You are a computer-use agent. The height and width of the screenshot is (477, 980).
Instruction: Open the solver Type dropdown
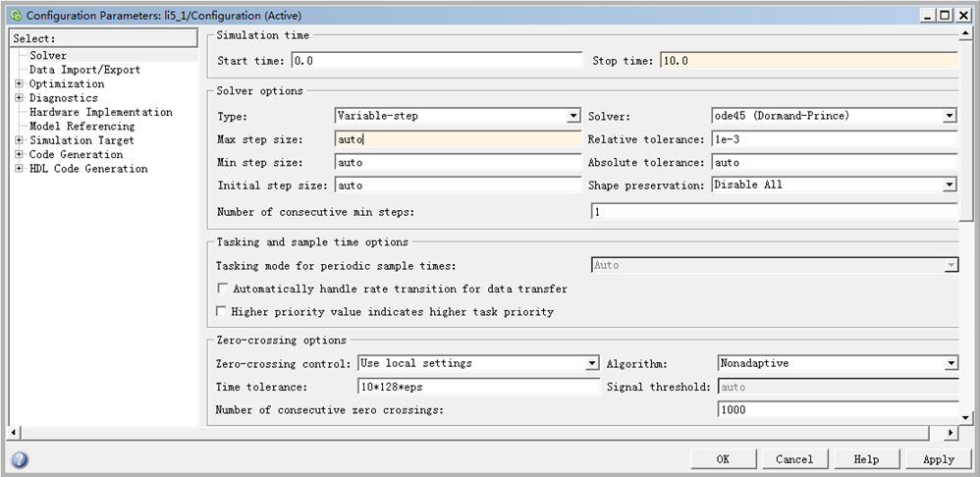coord(573,116)
